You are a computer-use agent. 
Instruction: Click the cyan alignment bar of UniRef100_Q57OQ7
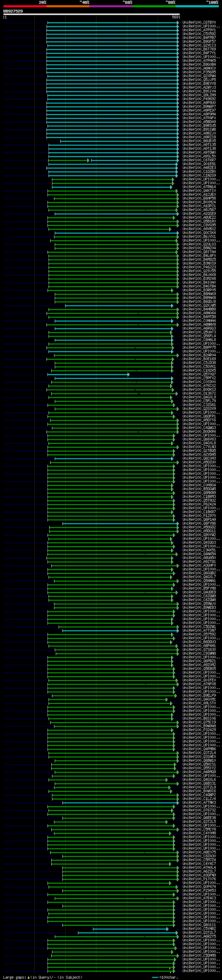coord(88,374)
